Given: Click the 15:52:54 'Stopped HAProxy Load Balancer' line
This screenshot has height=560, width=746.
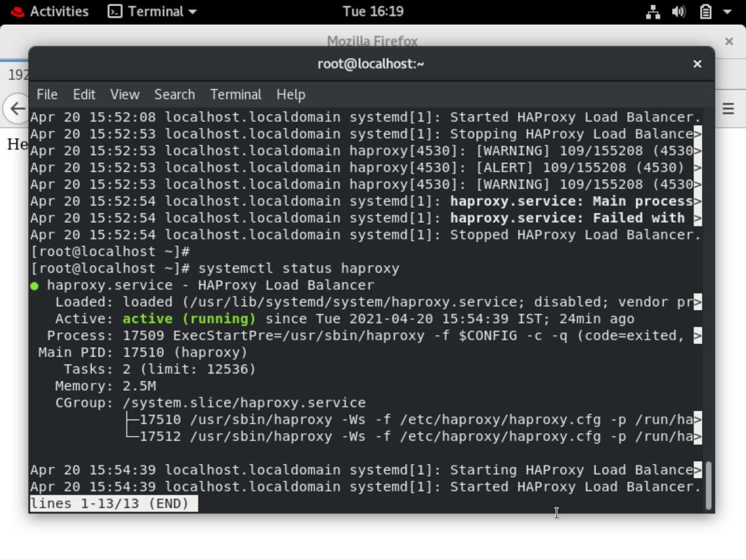Looking at the screenshot, I should [x=366, y=235].
